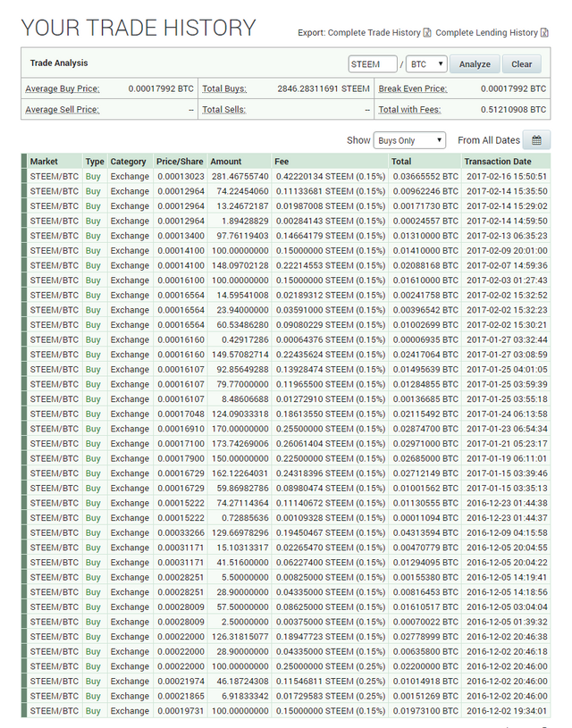
Task: Click the Complete Lending History export link
Action: (486, 33)
